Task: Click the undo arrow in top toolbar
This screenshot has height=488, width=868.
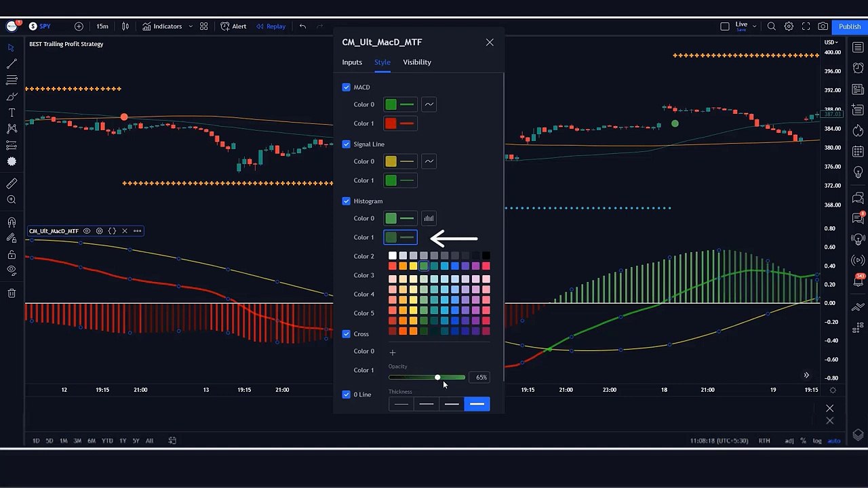Action: tap(302, 26)
